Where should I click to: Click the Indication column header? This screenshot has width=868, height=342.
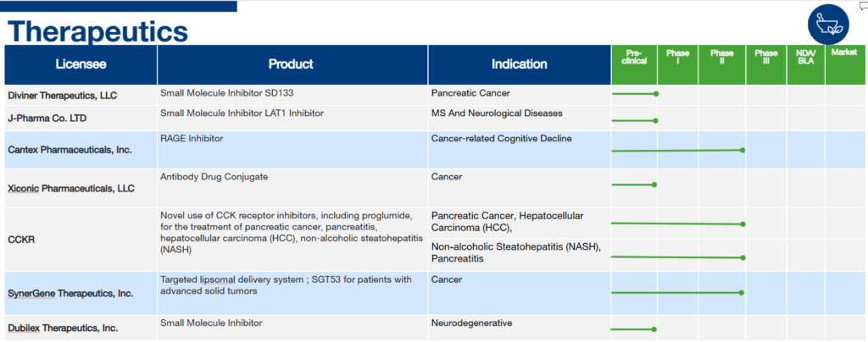[520, 64]
